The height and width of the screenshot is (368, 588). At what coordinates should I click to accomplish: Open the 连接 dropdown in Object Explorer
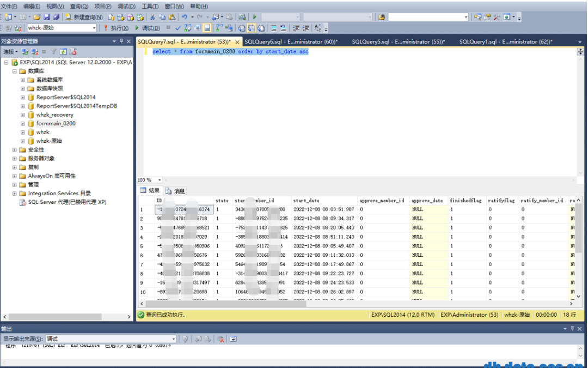(10, 52)
